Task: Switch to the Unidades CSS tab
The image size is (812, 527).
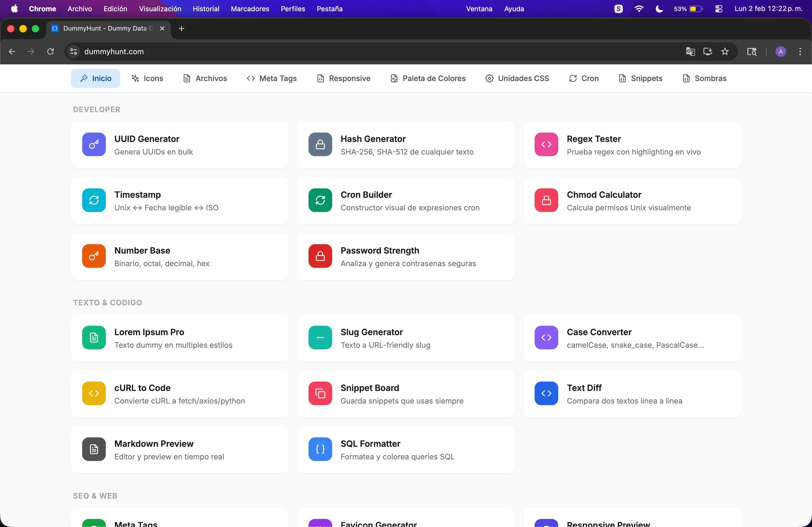Action: (517, 78)
